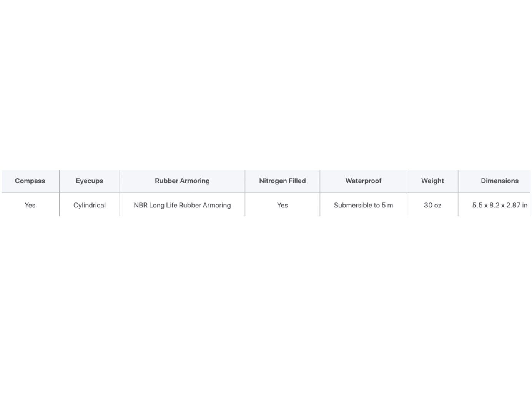
Task: Select the Waterproof column header
Action: 363,181
